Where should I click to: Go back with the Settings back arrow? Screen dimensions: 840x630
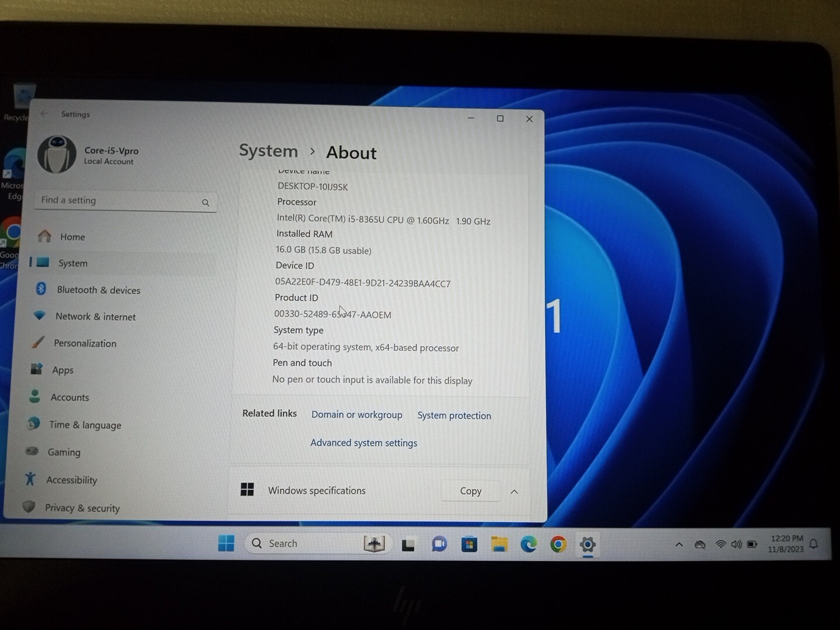(44, 114)
